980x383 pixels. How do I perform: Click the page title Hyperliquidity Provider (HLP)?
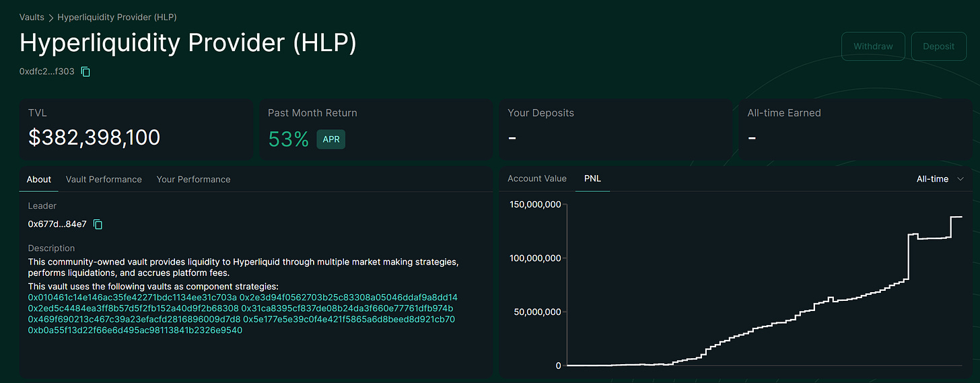[x=188, y=43]
